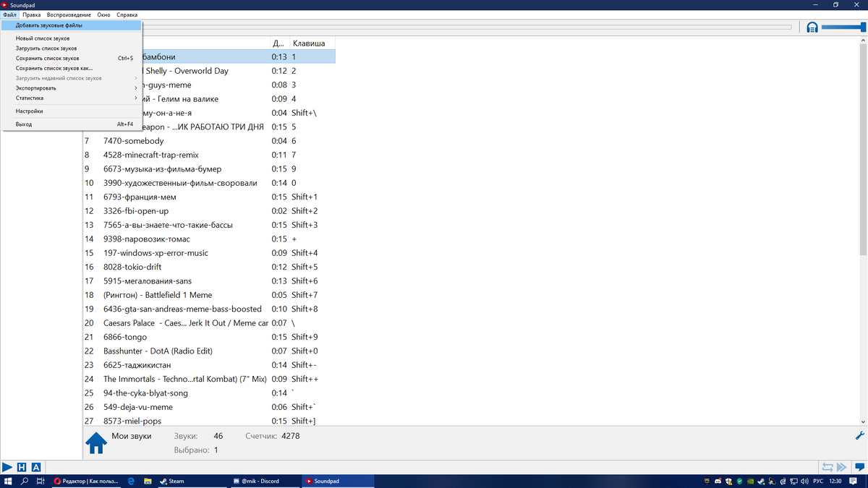Select '6625-таджикистан' row
This screenshot has height=488, width=868.
(209, 365)
